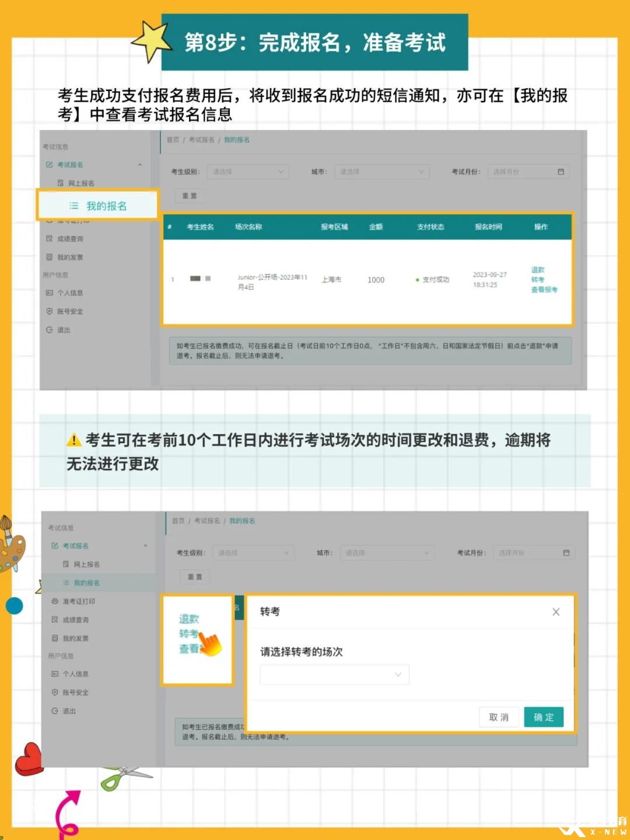Click the list icon on highlighted 我的报名 entry
The image size is (630, 840).
(73, 205)
